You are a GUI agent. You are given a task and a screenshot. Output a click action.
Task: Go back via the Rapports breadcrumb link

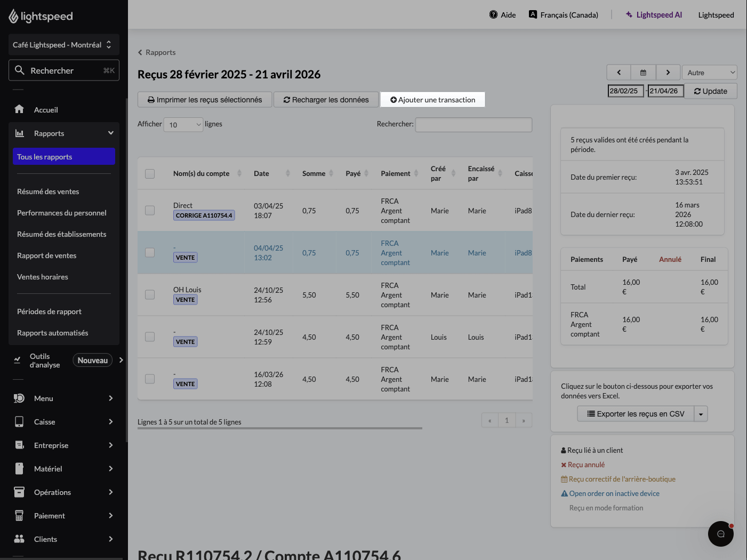[157, 52]
